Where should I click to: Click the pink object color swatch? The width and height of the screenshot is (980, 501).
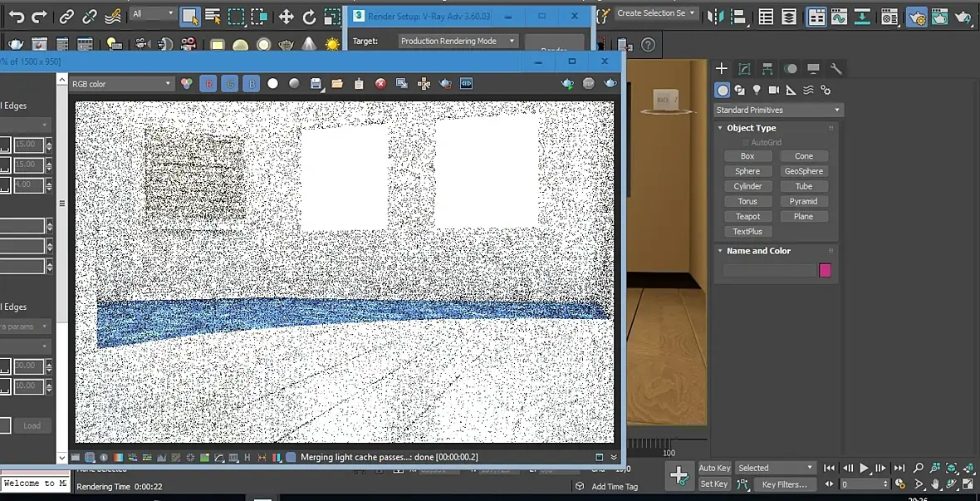pyautogui.click(x=825, y=270)
